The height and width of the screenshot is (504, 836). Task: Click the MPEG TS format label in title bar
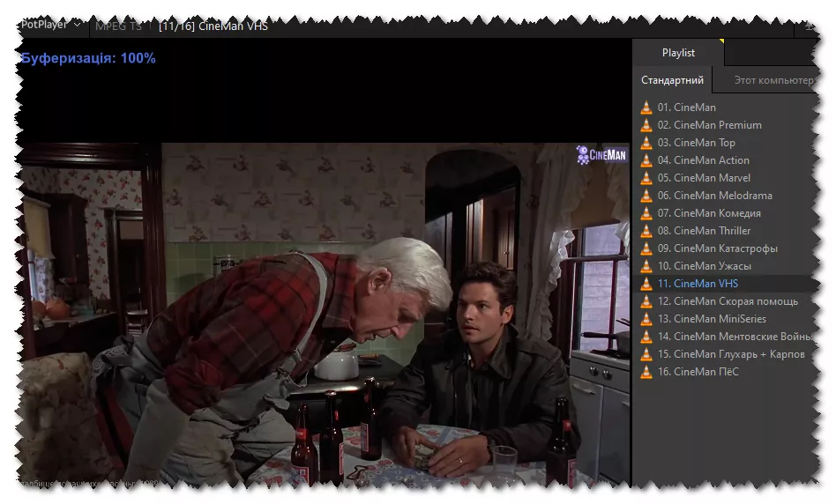(x=118, y=26)
